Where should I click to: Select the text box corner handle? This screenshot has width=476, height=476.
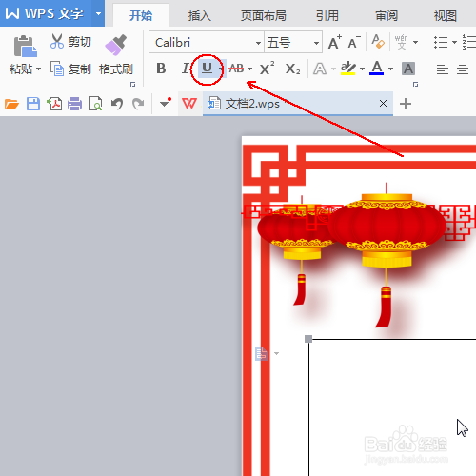point(308,339)
